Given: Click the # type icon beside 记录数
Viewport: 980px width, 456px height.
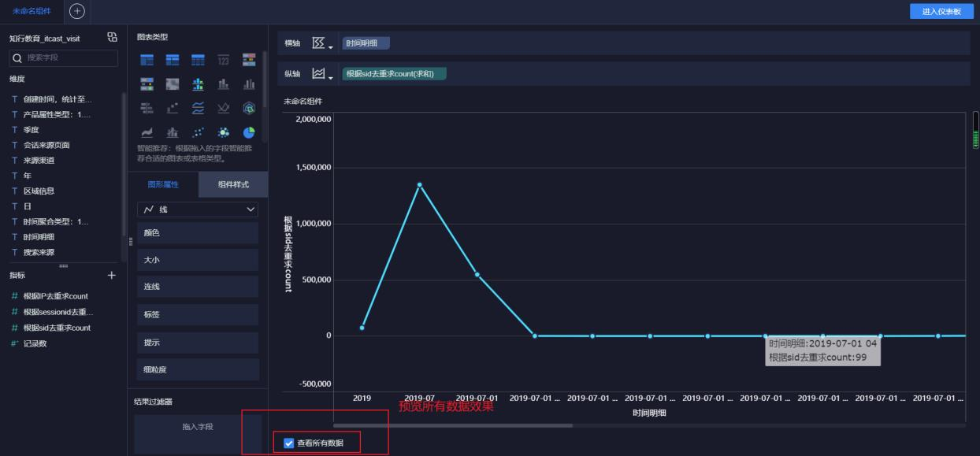Looking at the screenshot, I should coord(14,343).
